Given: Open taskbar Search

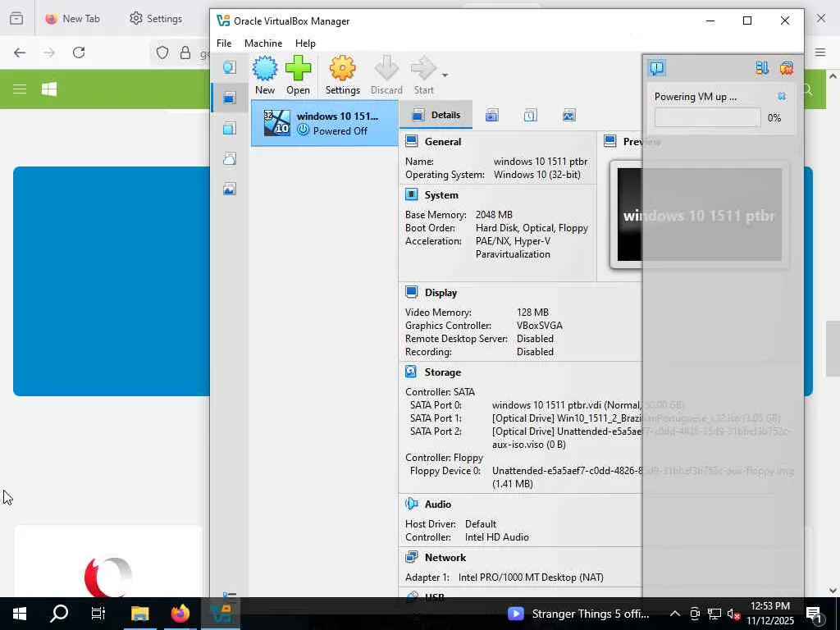Looking at the screenshot, I should (59, 614).
